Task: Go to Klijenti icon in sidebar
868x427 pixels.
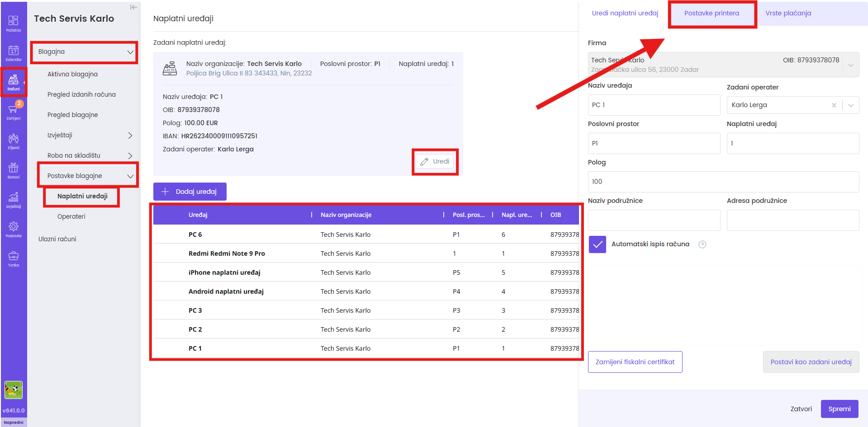Action: (x=13, y=141)
